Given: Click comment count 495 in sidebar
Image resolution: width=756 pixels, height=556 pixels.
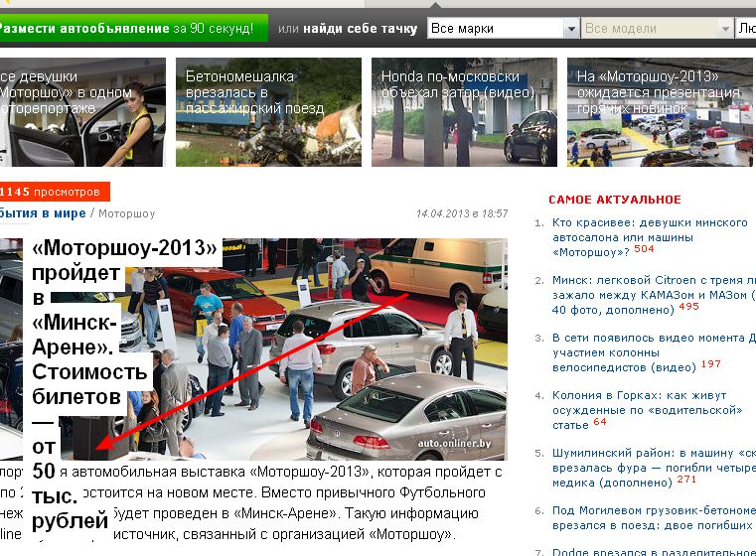Looking at the screenshot, I should tap(688, 307).
